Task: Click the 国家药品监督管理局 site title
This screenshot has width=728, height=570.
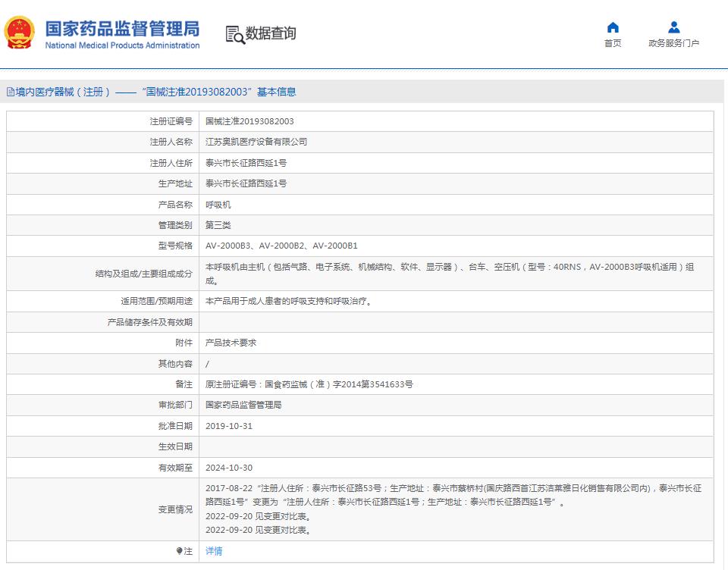Action: [122, 28]
